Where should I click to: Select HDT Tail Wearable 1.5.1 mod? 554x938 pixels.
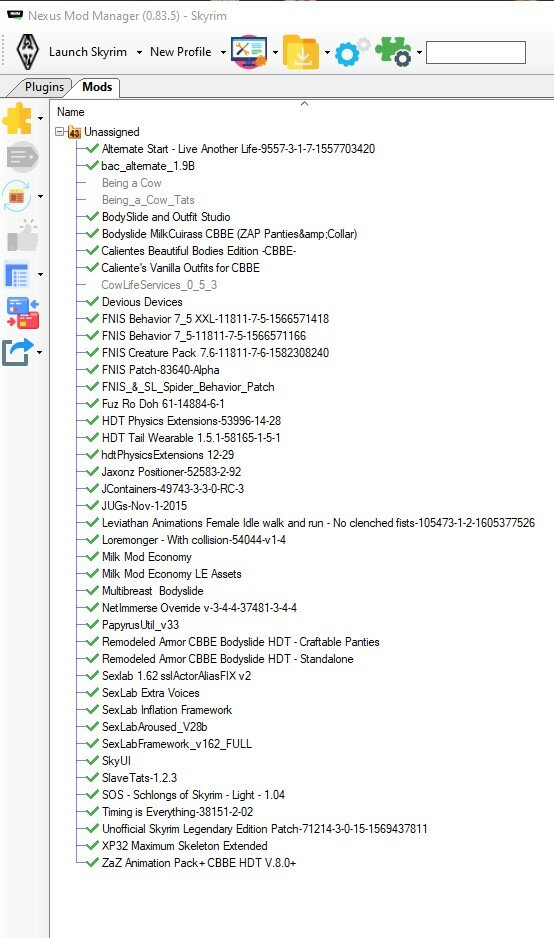191,437
